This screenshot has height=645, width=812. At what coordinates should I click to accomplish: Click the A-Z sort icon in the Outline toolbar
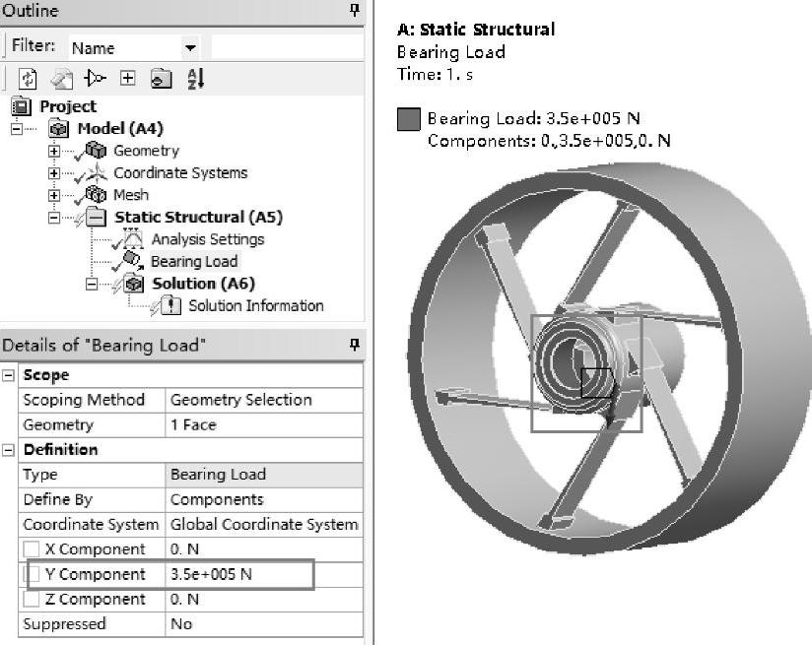click(x=196, y=79)
